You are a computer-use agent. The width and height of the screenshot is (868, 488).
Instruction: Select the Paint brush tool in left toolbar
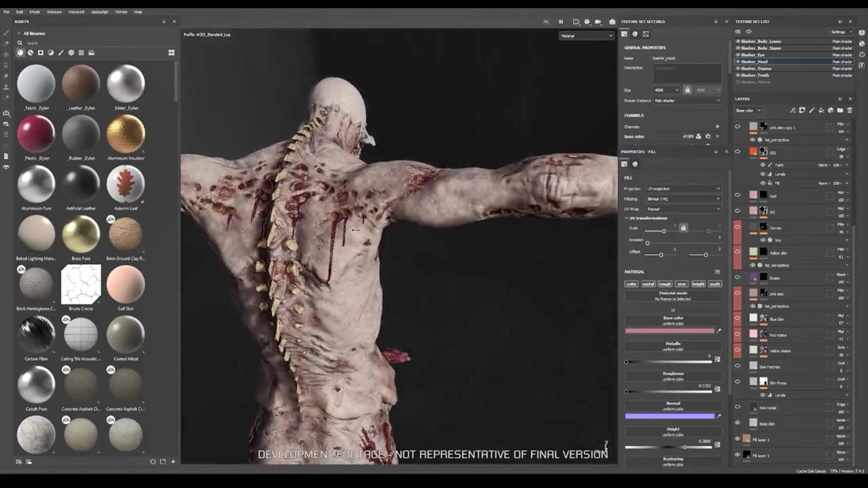coord(6,33)
